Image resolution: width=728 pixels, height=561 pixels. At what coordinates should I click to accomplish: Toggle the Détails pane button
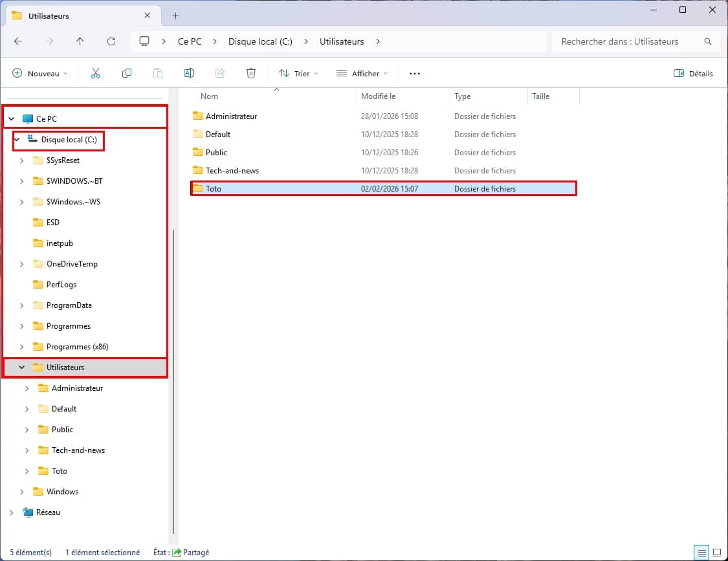[x=693, y=74]
